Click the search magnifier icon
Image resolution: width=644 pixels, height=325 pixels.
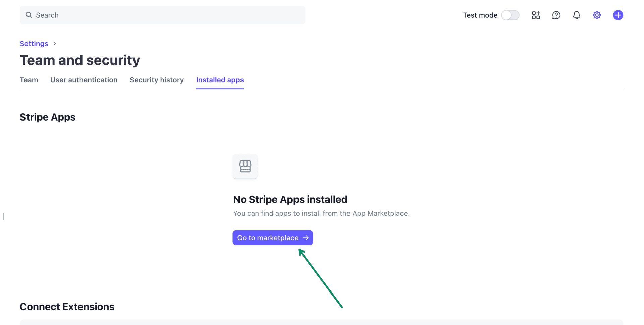click(29, 15)
